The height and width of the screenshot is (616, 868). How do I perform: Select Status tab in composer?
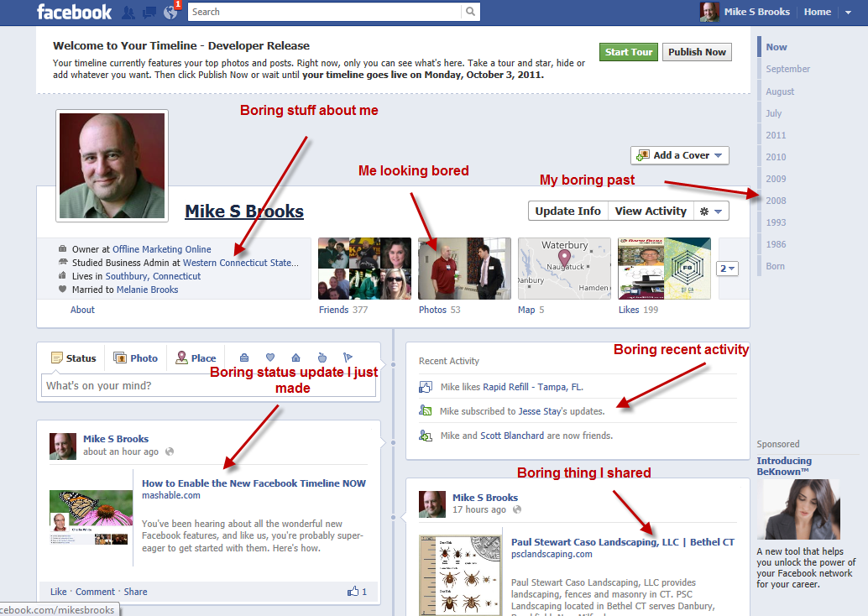(x=74, y=358)
